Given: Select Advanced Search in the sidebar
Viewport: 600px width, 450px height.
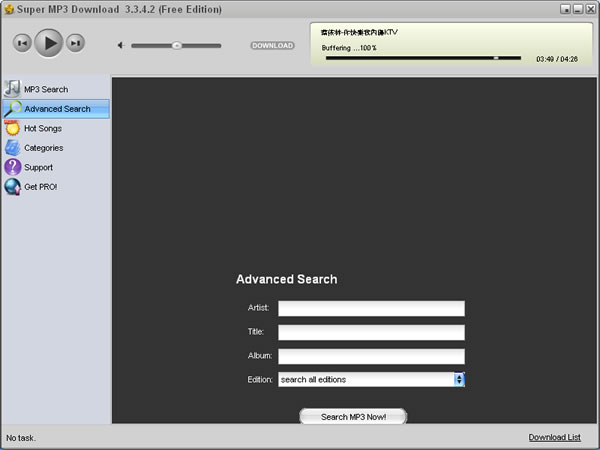Looking at the screenshot, I should tap(56, 109).
